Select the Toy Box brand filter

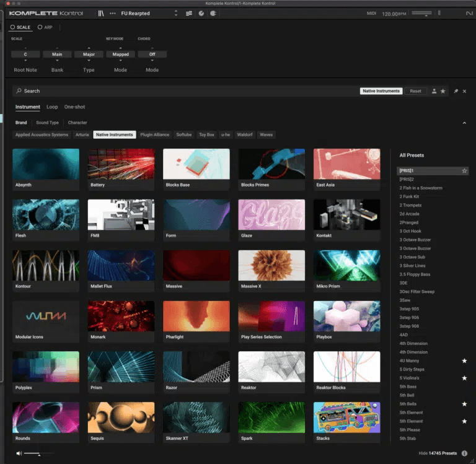click(x=206, y=134)
